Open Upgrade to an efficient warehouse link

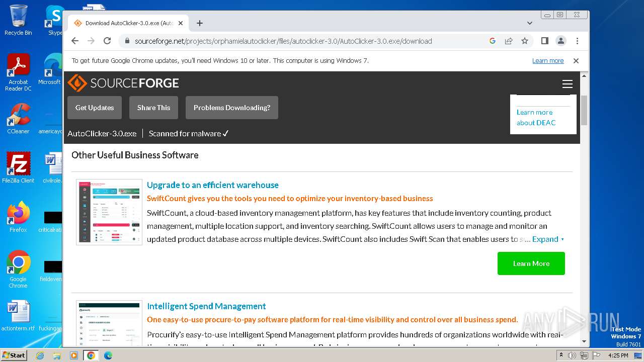[x=213, y=185]
